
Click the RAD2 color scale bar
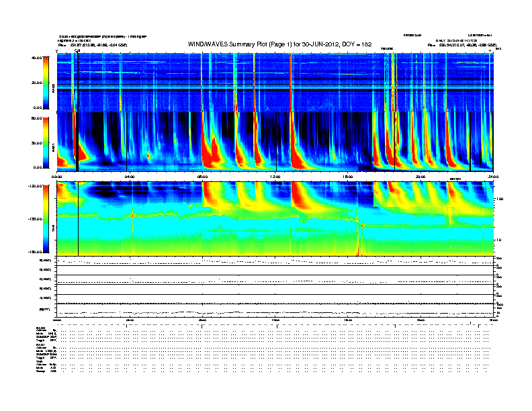click(46, 83)
